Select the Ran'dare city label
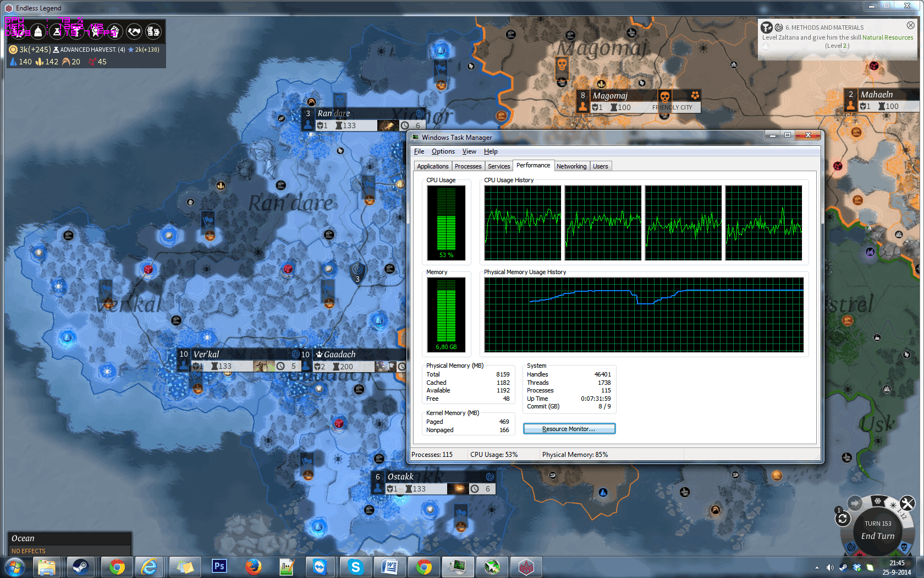The image size is (924, 578). (x=364, y=119)
